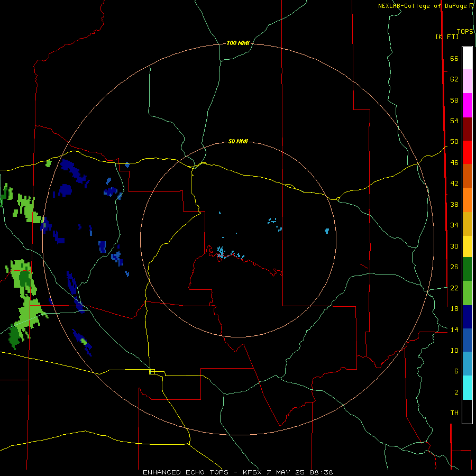Viewport: 476px width, 476px height.
Task: Click the light blue 6-10 legend swatch
Action: point(467,364)
